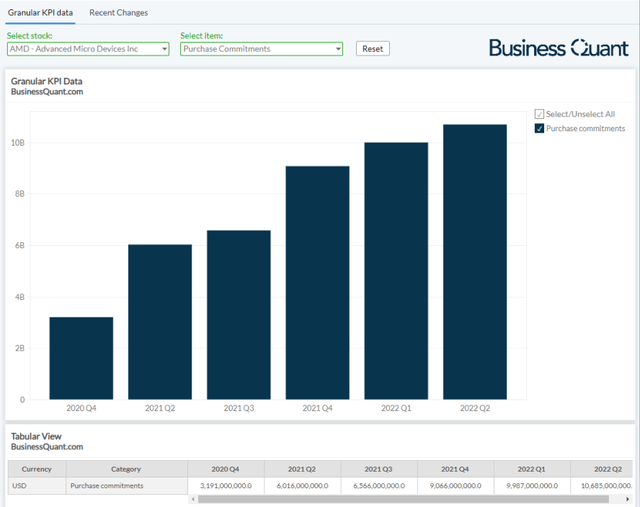Click the 2021 Q3 chart bar
Screen dimensions: 640x507
tap(239, 315)
